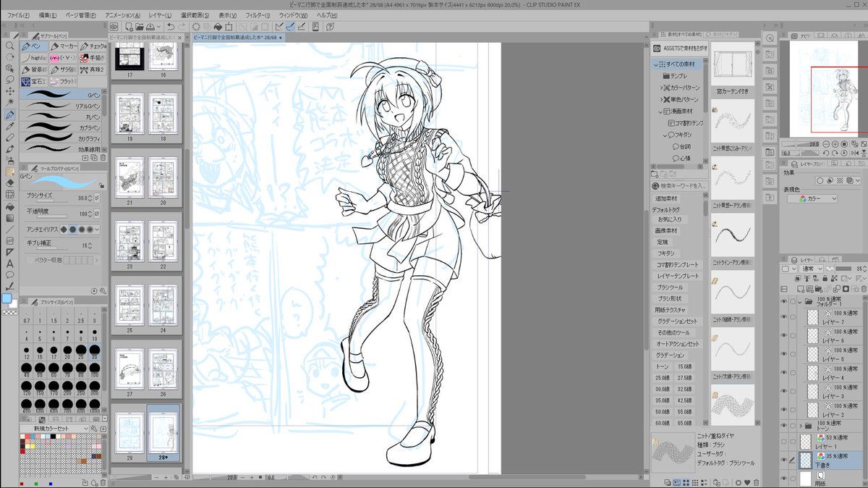
Task: Select 窓カーテン付き material thumbnail
Action: click(733, 65)
